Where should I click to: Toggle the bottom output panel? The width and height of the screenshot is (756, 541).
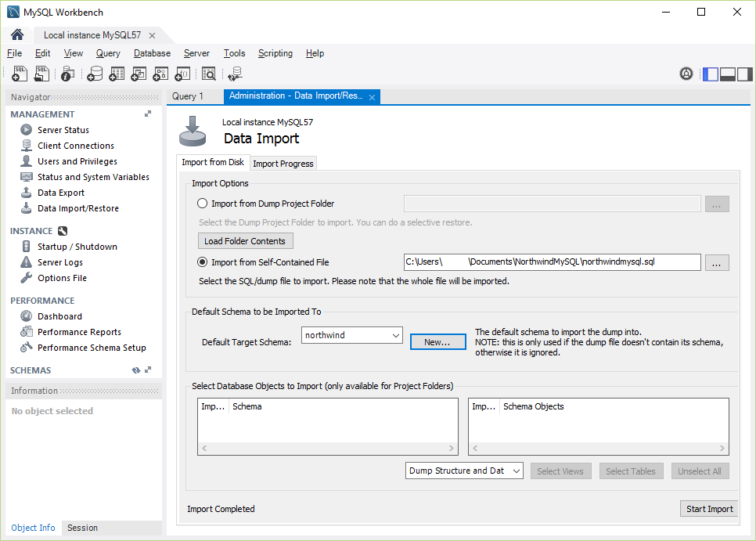(727, 74)
